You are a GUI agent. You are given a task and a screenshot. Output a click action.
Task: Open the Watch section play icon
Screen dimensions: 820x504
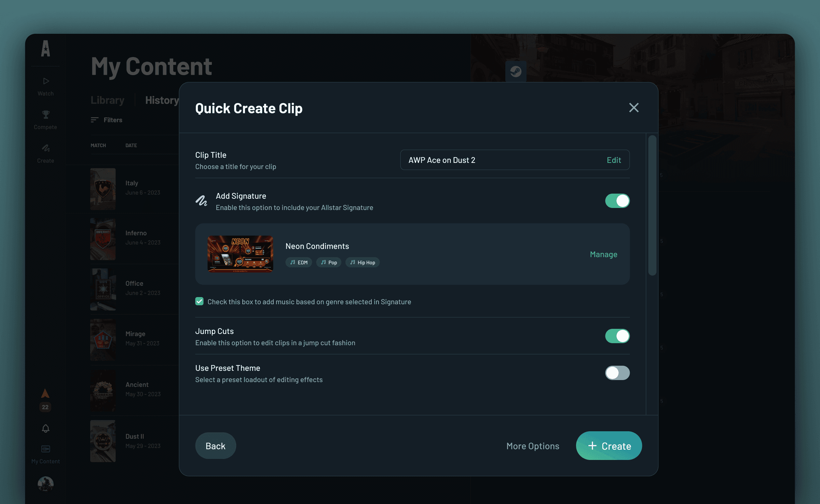(x=46, y=81)
